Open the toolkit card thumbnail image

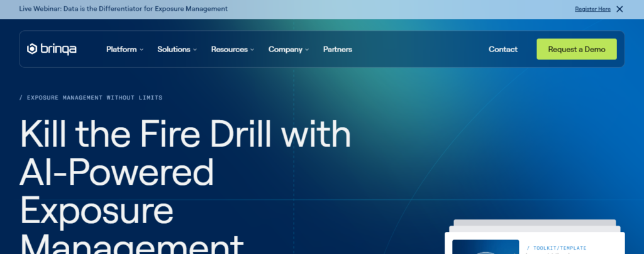point(486,248)
